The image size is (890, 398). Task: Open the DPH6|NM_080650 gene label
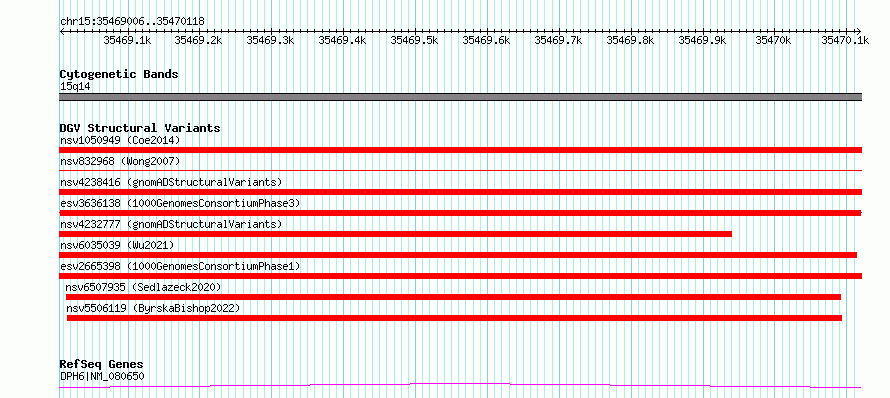pyautogui.click(x=102, y=376)
